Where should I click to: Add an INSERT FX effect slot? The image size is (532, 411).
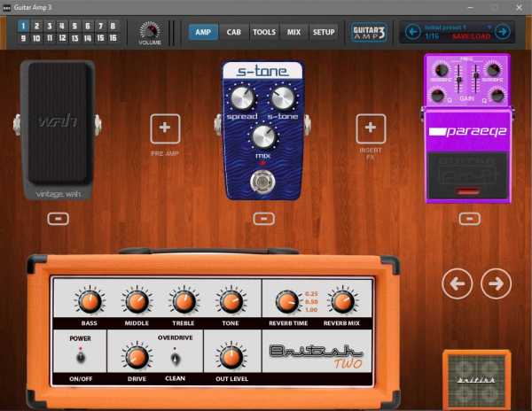click(371, 128)
